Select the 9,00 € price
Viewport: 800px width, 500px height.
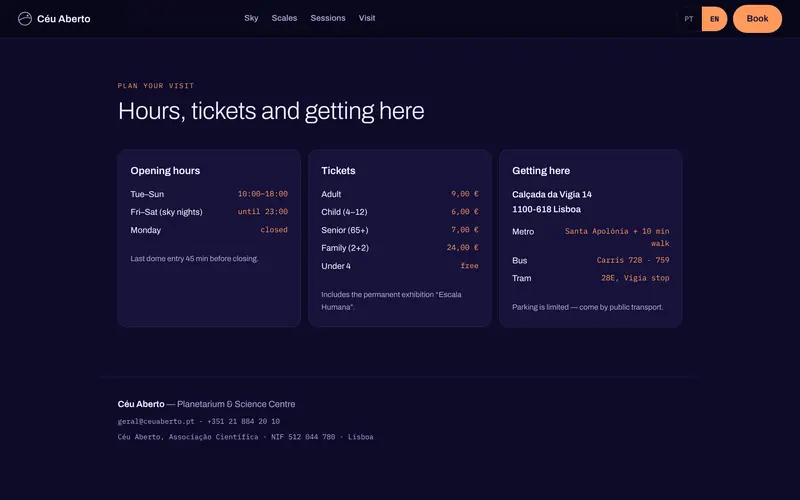(x=465, y=194)
